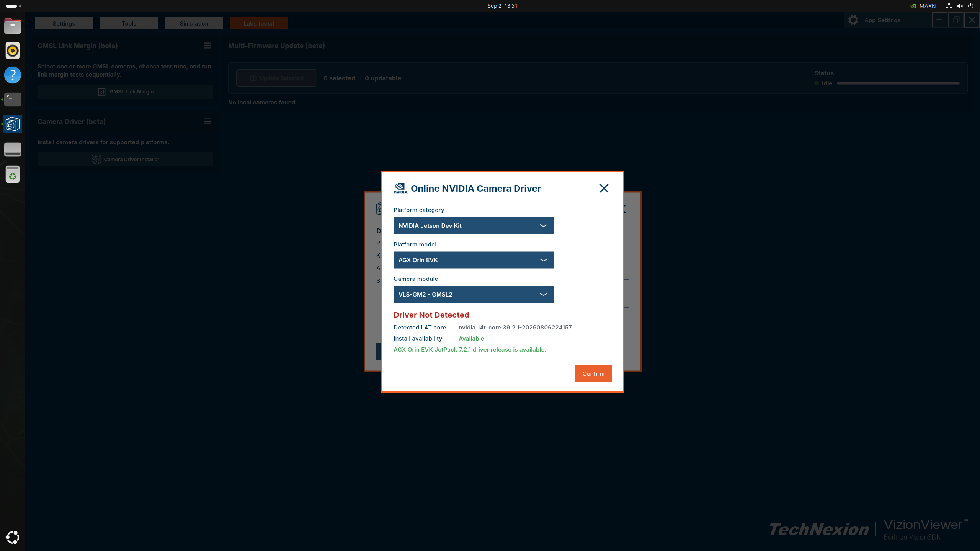Click the '0 selected' counter text
The width and height of the screenshot is (980, 551).
coord(339,78)
